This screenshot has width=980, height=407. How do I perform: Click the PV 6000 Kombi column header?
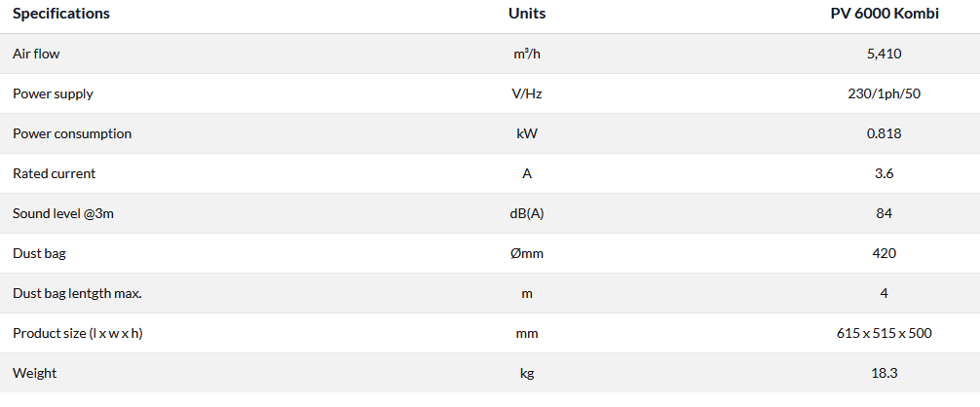[x=885, y=14]
